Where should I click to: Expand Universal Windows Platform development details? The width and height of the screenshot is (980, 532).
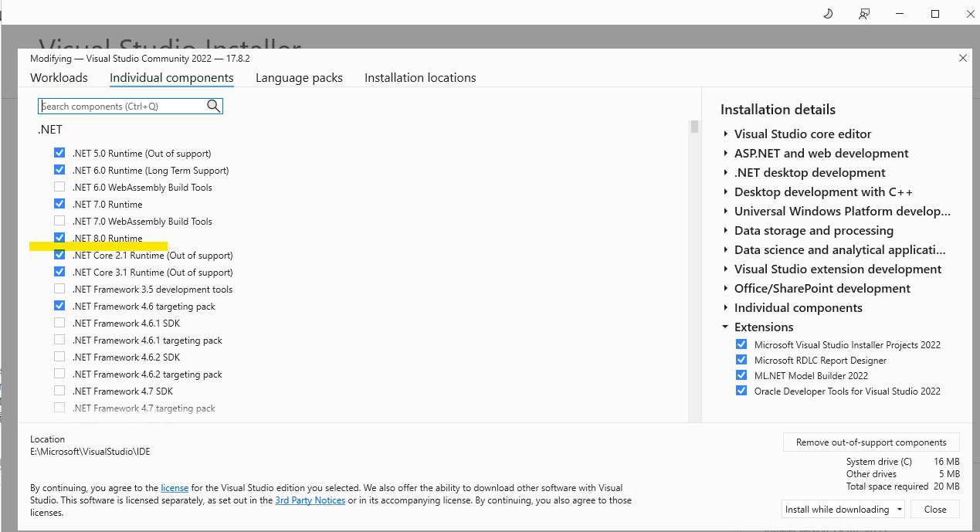[726, 211]
